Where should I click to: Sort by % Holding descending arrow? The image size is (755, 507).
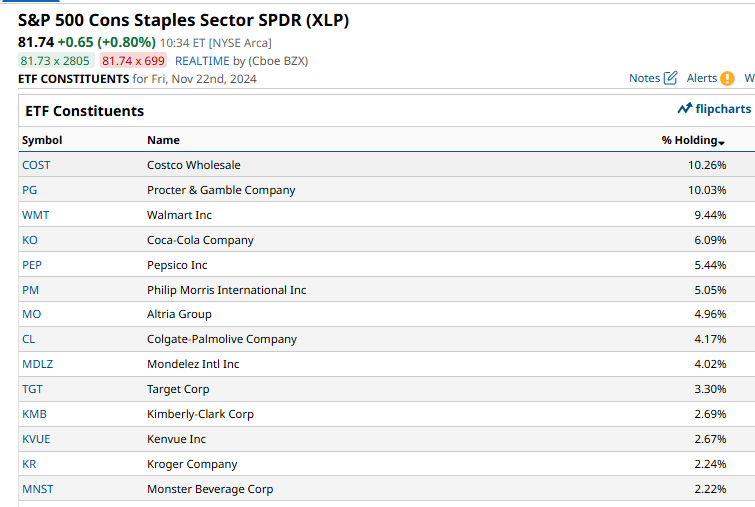[721, 143]
